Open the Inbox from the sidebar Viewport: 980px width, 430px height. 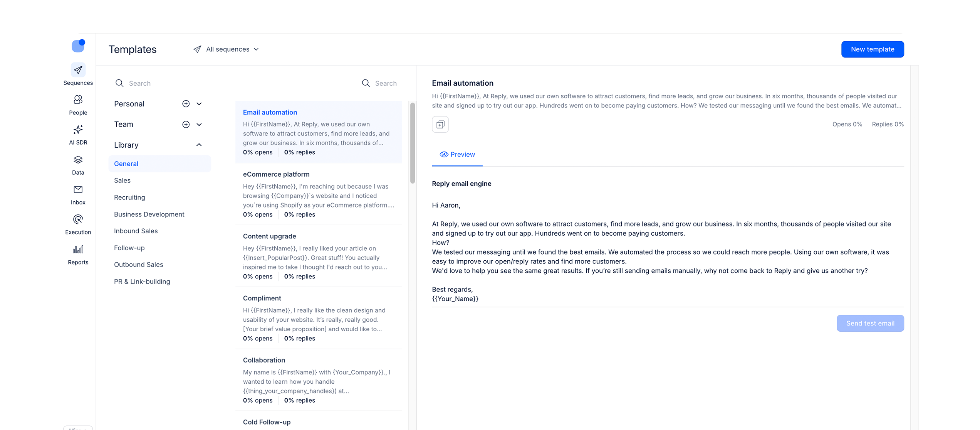coord(78,195)
